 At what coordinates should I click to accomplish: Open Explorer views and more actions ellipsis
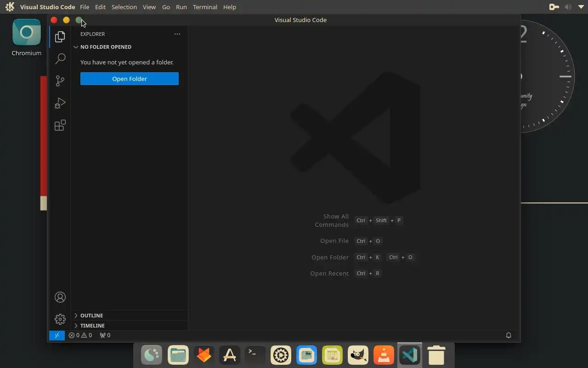177,34
